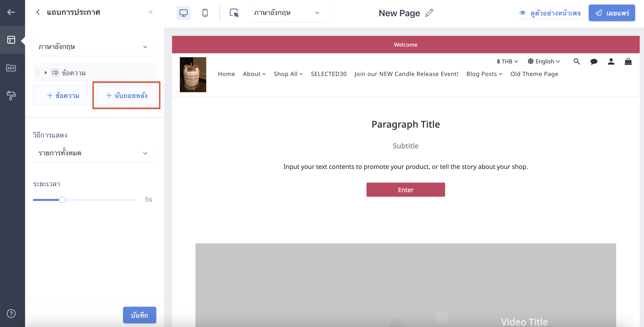The width and height of the screenshot is (644, 327).
Task: Expand the Shop All menu
Action: tap(288, 74)
